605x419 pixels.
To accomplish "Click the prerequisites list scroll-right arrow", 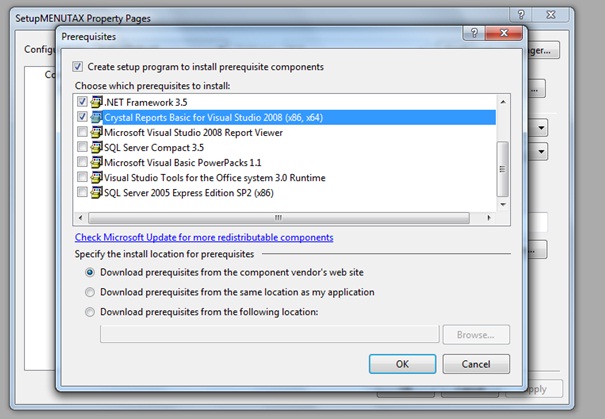I will 489,218.
